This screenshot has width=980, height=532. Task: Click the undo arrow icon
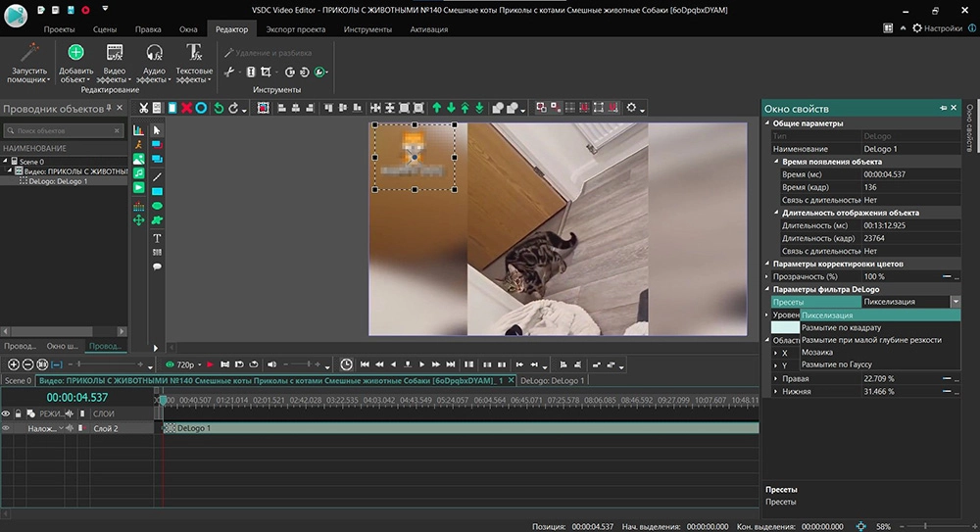[x=219, y=108]
